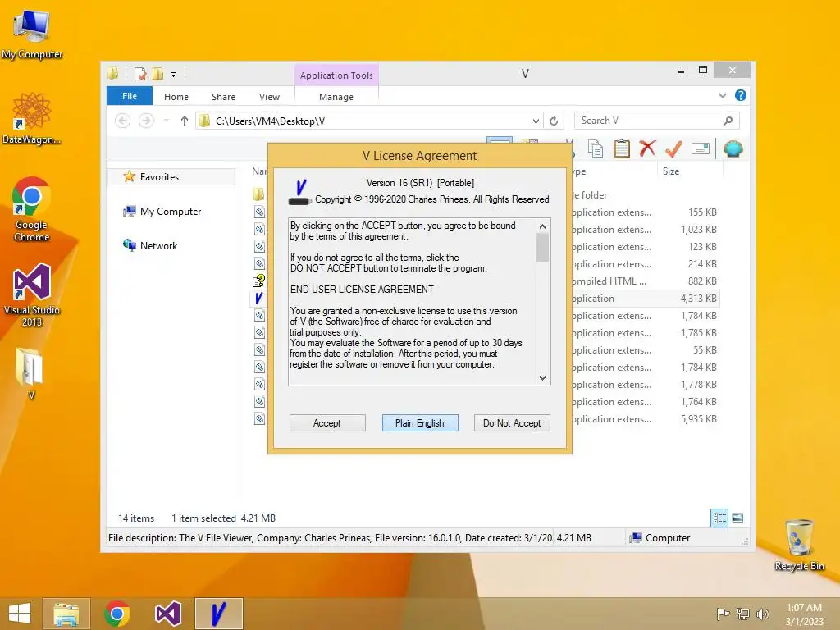Screen dimensions: 840x630
Task: Click the Paste clipboard icon in toolbar
Action: coord(621,148)
